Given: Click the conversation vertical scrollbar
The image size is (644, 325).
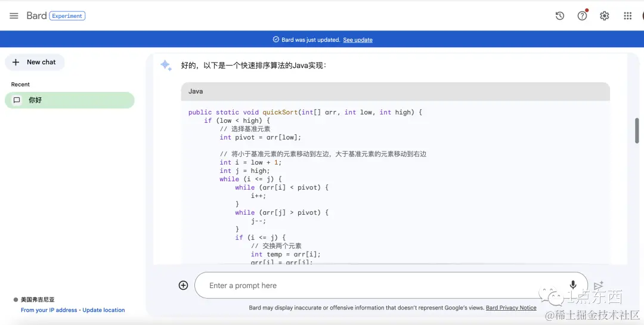Looking at the screenshot, I should [x=637, y=131].
